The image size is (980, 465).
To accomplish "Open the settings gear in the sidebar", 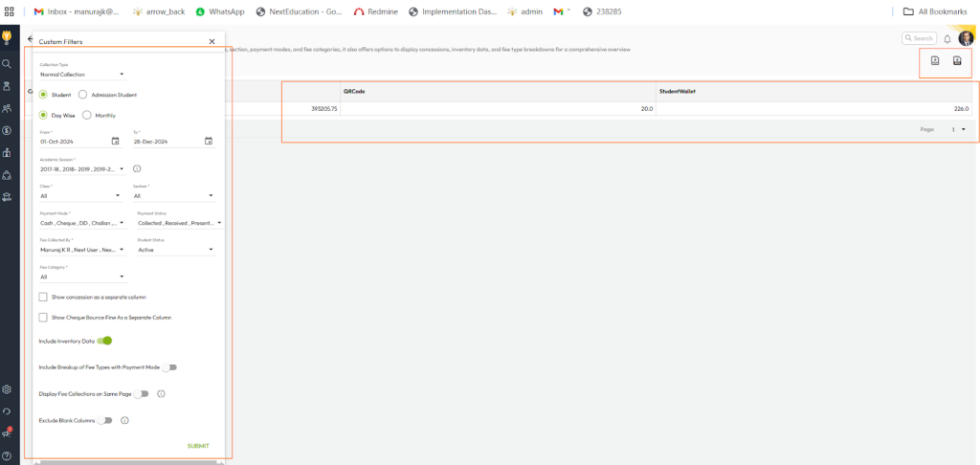I will (7, 389).
